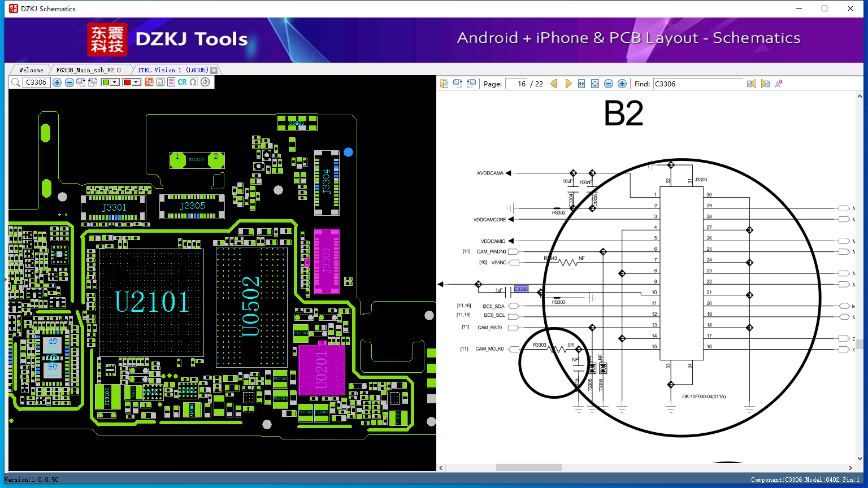Click the I2C0_SDA net label
The image size is (868, 488).
(x=493, y=307)
